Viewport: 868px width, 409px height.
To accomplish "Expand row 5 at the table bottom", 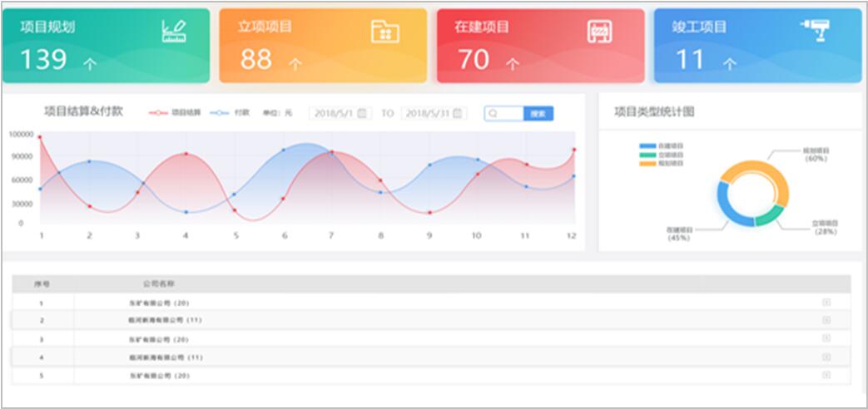I will [x=826, y=375].
